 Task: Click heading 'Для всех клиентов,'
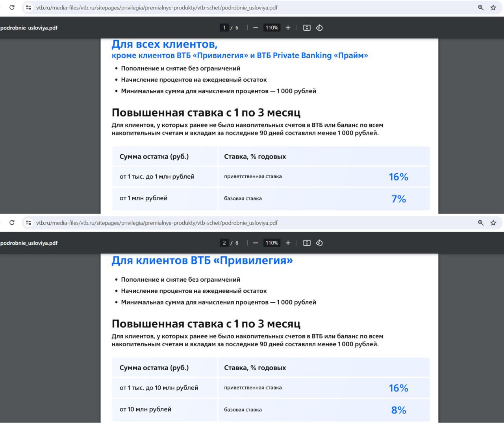click(165, 44)
